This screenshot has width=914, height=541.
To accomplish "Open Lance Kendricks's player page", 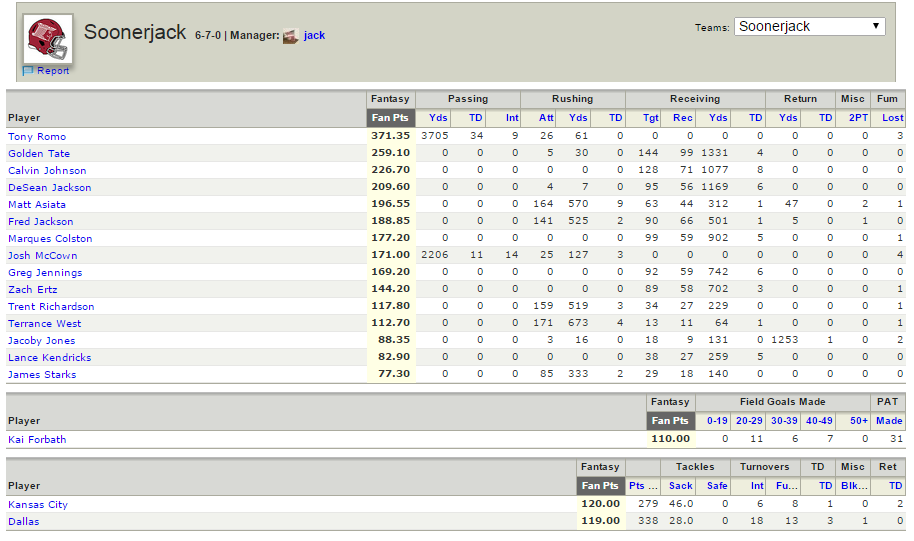I will (50, 357).
